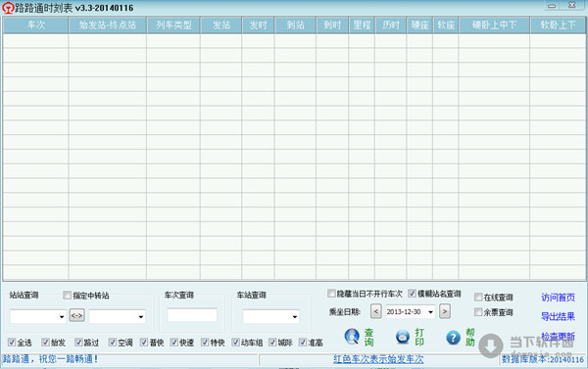The width and height of the screenshot is (588, 369).
Task: Swap stations with the <-> button
Action: (76, 315)
